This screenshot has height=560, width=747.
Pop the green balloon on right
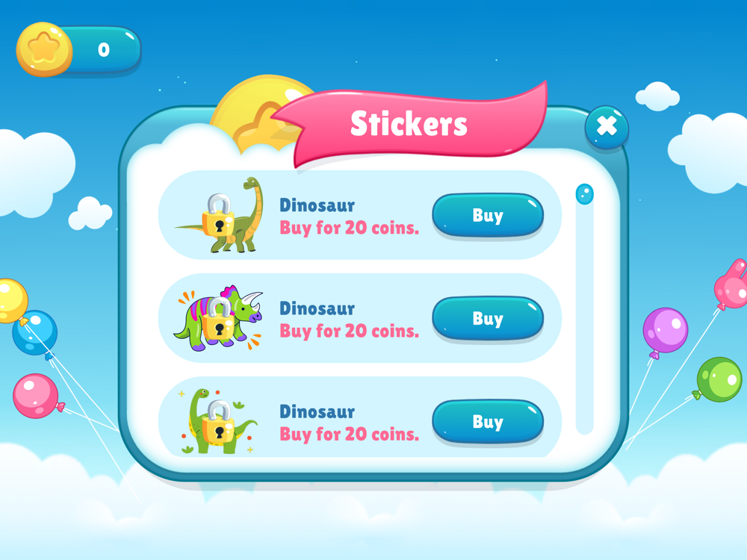pyautogui.click(x=719, y=379)
